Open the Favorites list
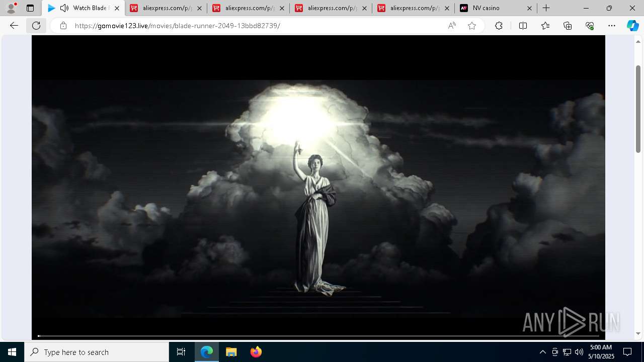Image resolution: width=644 pixels, height=362 pixels. point(545,26)
